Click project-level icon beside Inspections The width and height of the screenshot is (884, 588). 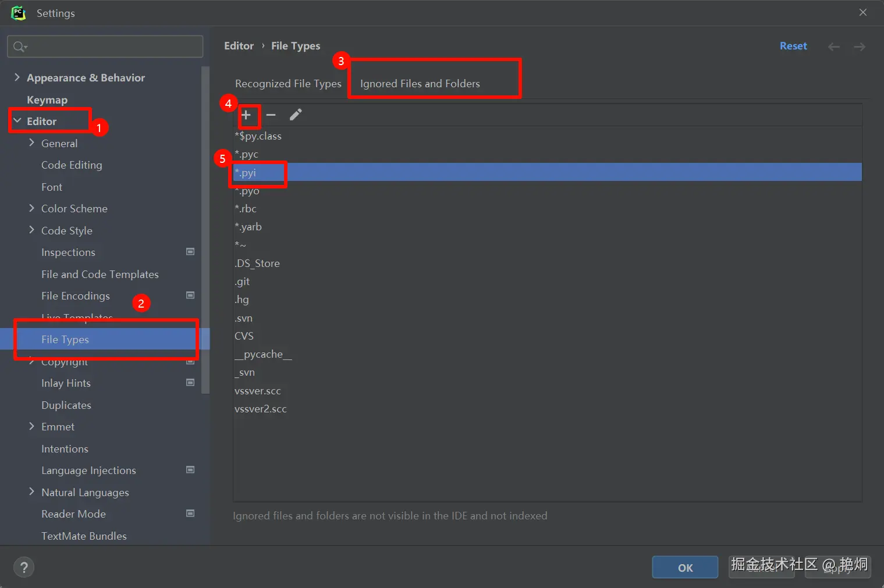tap(190, 252)
